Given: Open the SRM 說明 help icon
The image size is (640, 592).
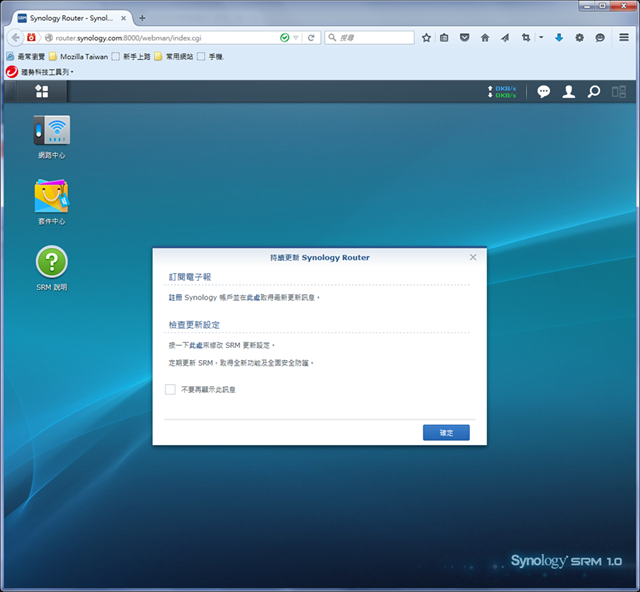Looking at the screenshot, I should (52, 268).
